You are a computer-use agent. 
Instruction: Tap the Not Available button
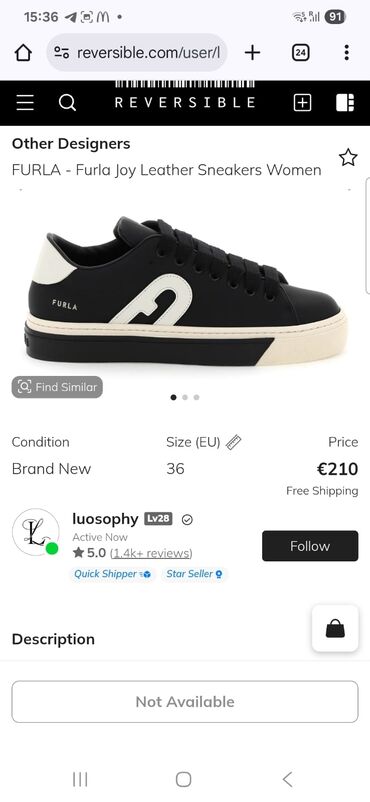coord(185,702)
